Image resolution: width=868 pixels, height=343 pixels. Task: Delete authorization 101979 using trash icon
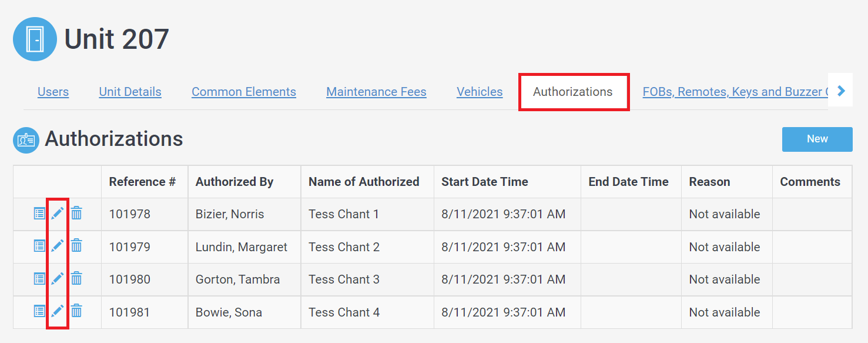point(76,246)
